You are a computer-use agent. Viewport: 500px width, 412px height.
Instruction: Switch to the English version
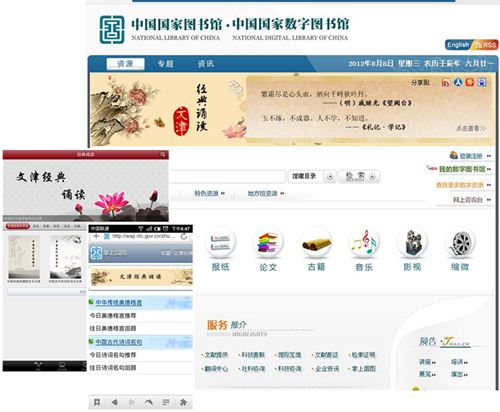[x=459, y=45]
